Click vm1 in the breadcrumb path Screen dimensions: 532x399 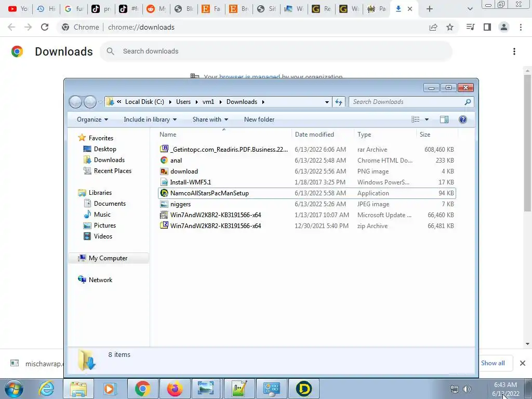coord(208,102)
